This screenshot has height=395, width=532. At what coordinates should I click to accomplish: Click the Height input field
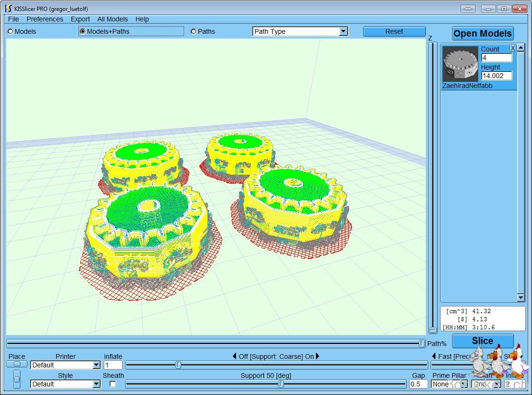tap(497, 76)
